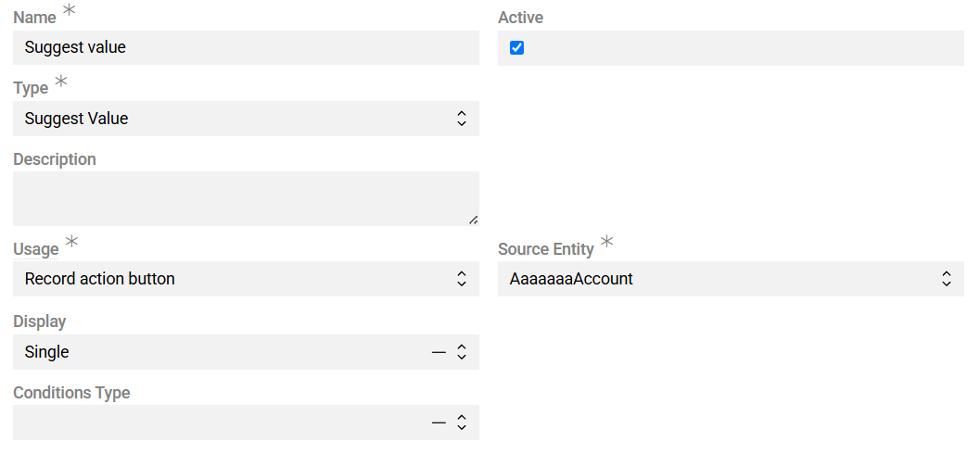Select the Display field showing "Single"
980x454 pixels.
point(213,352)
